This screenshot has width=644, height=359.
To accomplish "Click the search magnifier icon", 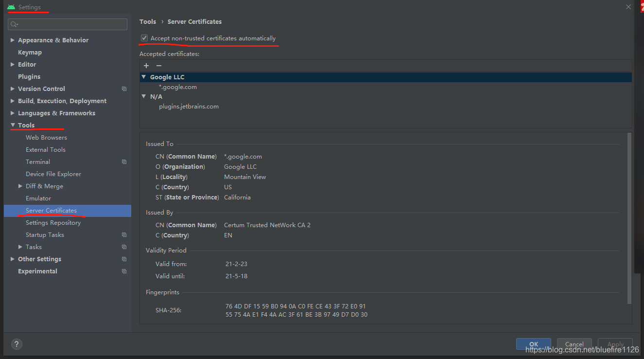I will click(14, 24).
